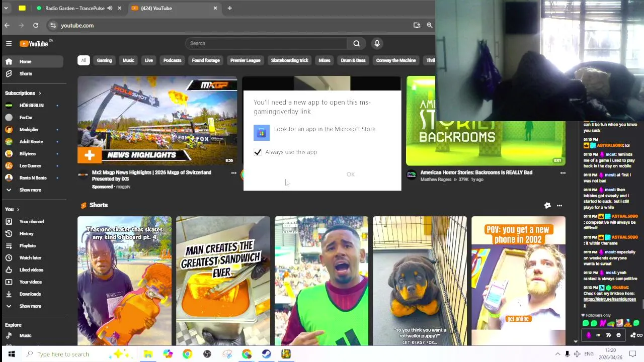Open the Adult Karate subscription channel
The image size is (644, 362).
(x=33, y=141)
